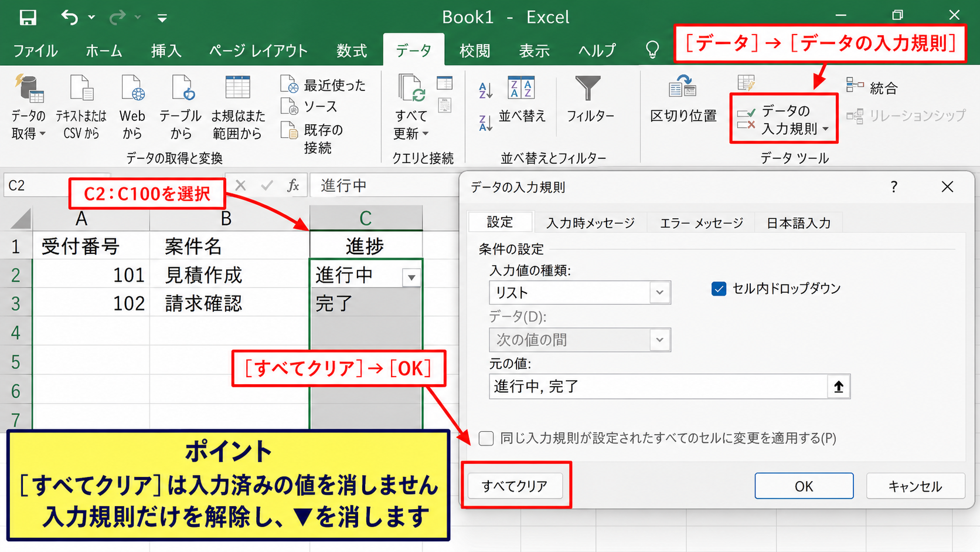Click the fx insert function icon
This screenshot has width=980, height=552.
tap(293, 185)
